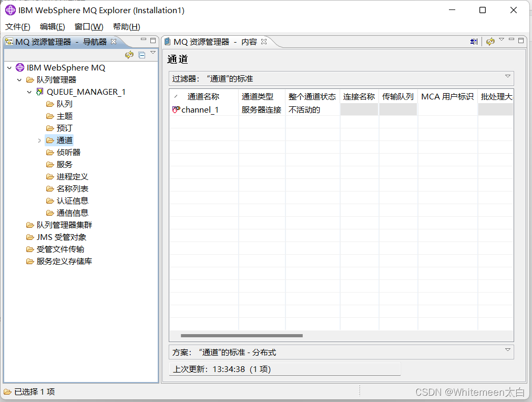Click the 主题 folder icon
The height and width of the screenshot is (402, 532).
click(50, 116)
